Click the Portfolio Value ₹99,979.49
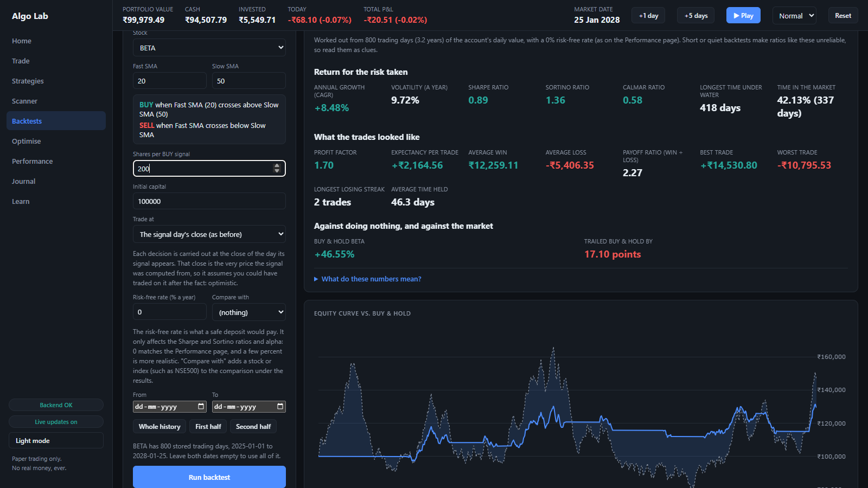 pos(144,20)
